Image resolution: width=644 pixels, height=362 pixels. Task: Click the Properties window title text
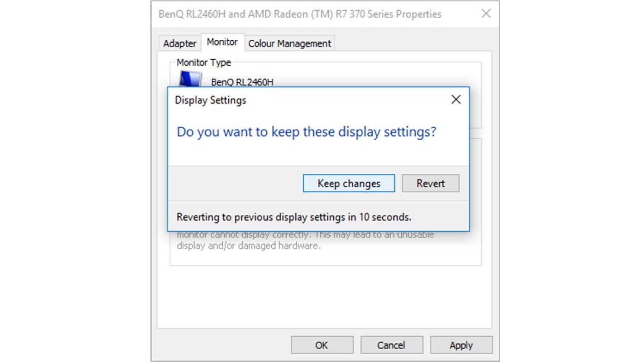click(x=300, y=14)
